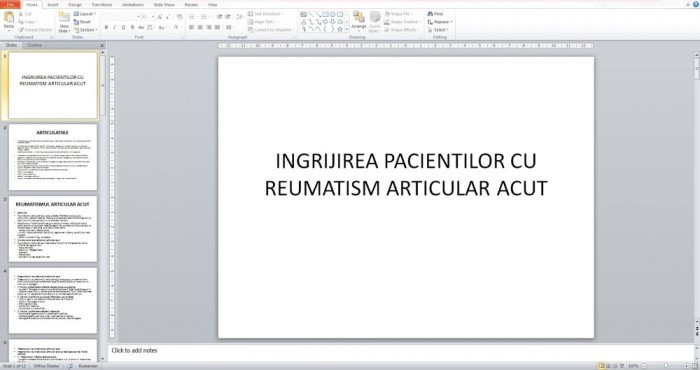Expand the shapes gallery More arrow

(347, 29)
